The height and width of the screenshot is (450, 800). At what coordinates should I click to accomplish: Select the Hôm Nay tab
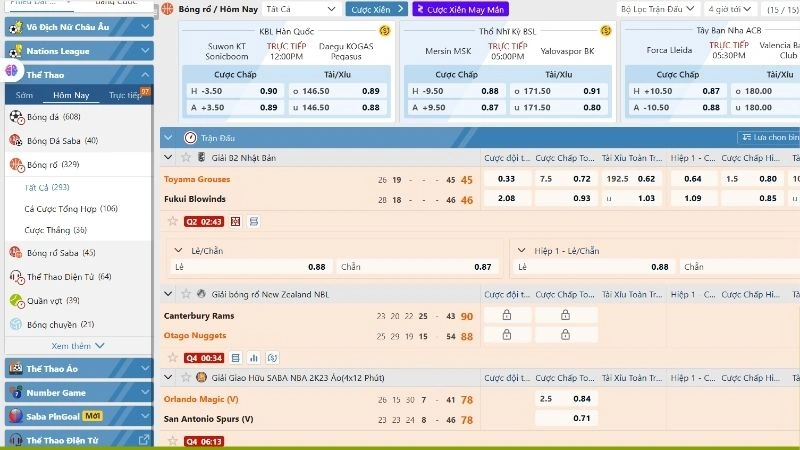point(71,95)
